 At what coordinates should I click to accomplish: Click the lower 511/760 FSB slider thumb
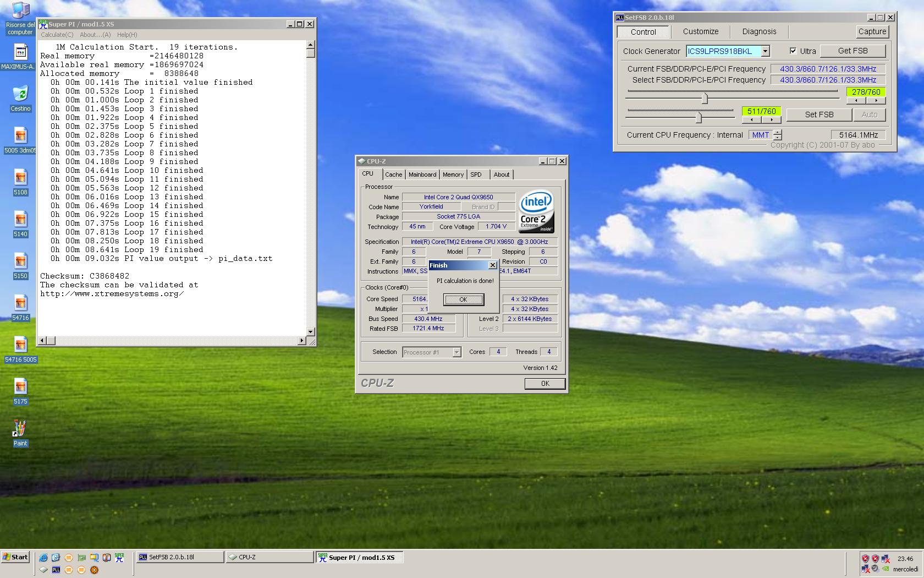coord(698,117)
